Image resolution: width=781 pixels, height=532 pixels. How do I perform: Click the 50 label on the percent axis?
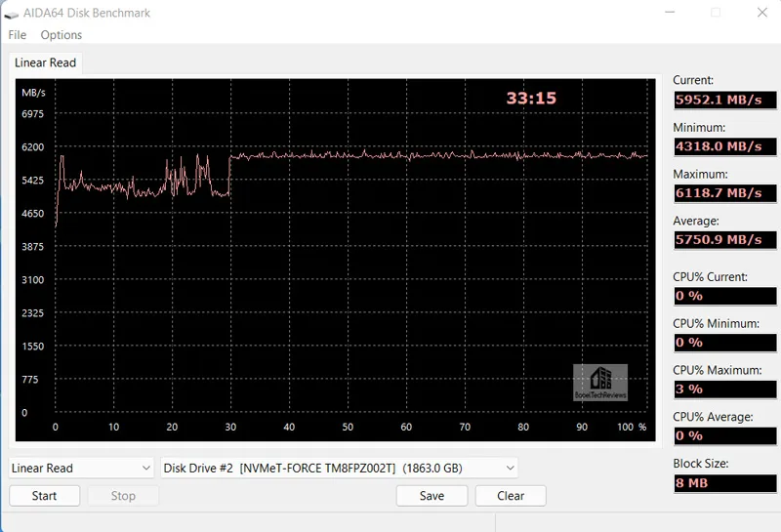(x=348, y=427)
